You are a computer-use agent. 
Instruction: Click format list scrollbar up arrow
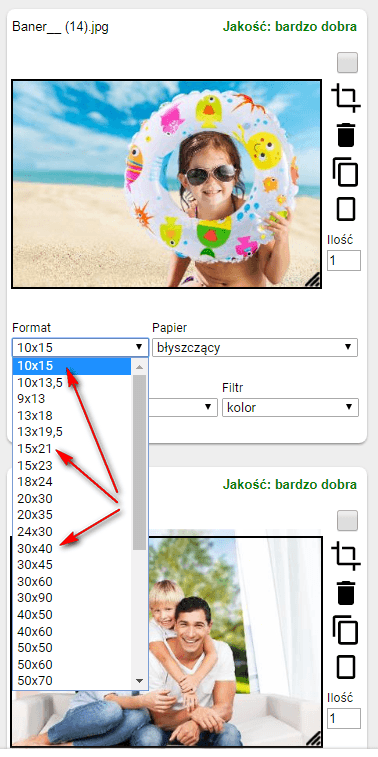click(x=140, y=367)
